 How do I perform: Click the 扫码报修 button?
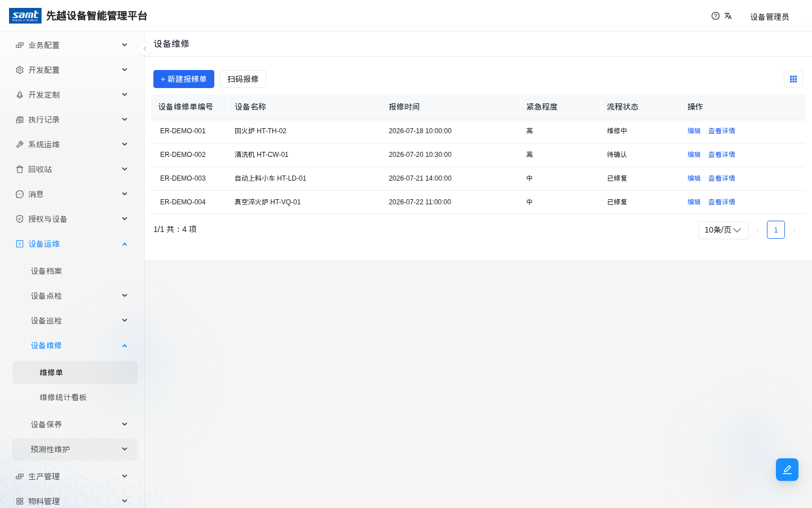[243, 79]
